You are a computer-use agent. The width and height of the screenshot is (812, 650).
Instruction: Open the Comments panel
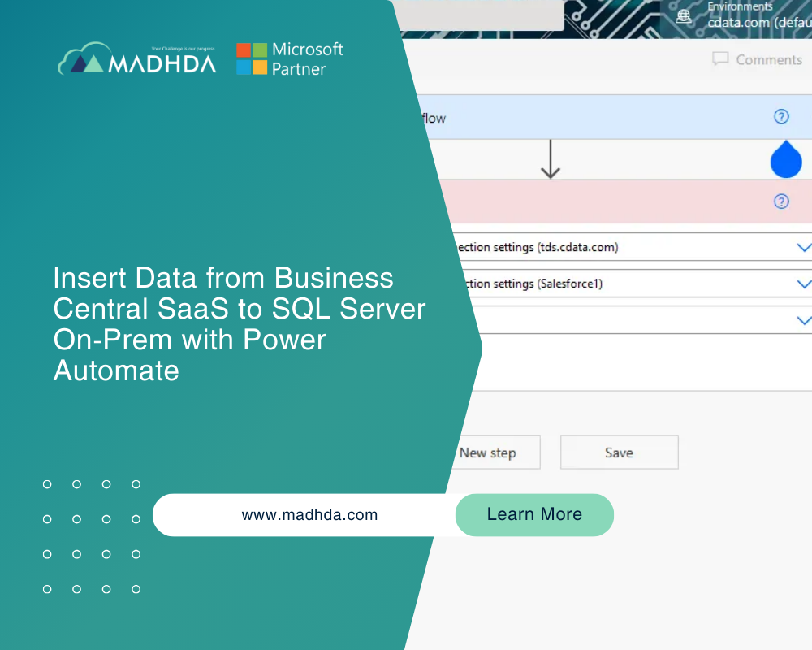pyautogui.click(x=758, y=59)
